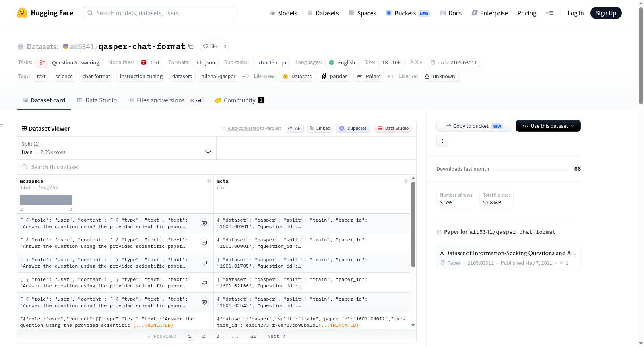Image resolution: width=644 pixels, height=347 pixels.
Task: Open the API button in Dataset Viewer
Action: 295,128
